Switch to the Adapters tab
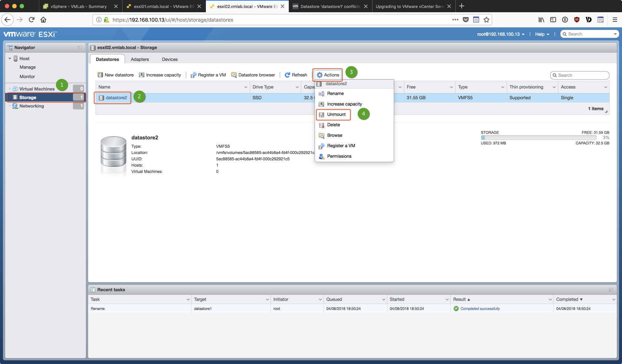This screenshot has width=622, height=364. (140, 59)
